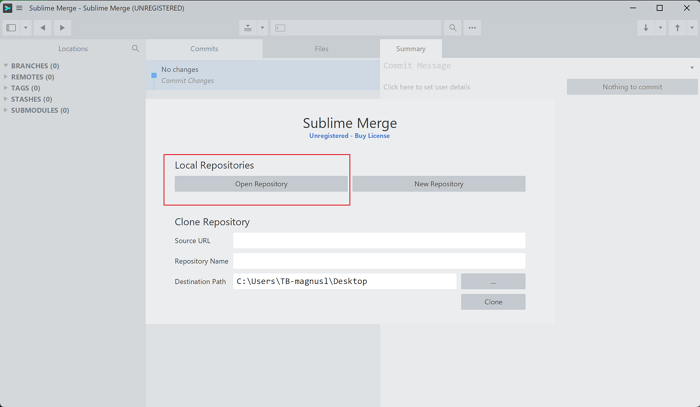Open the more options ellipsis button
The image size is (700, 407).
point(472,28)
